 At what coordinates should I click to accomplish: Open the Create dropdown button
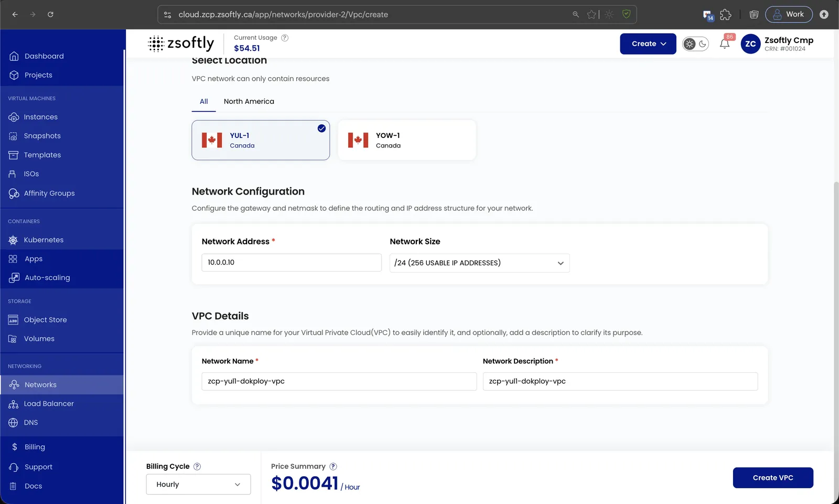[x=648, y=44]
